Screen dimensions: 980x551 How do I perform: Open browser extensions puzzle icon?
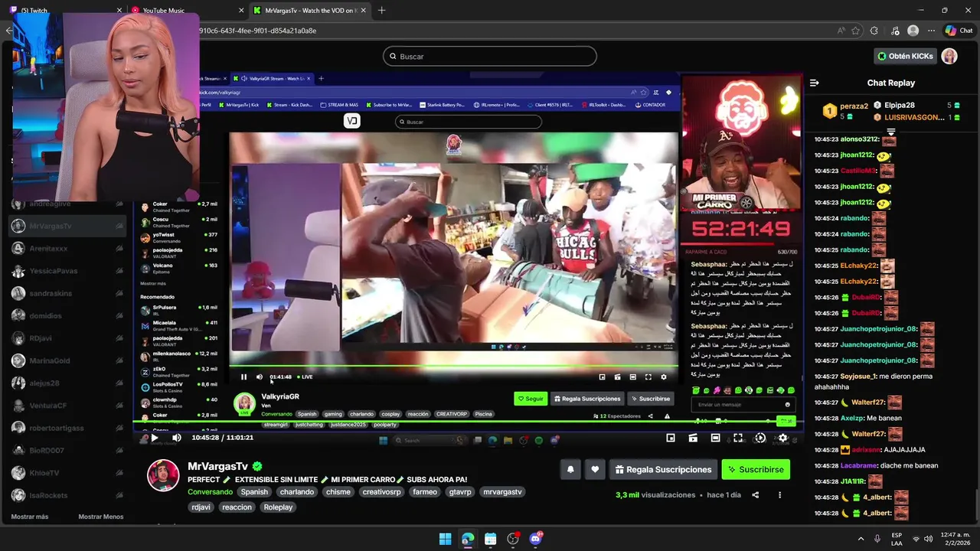pos(876,31)
